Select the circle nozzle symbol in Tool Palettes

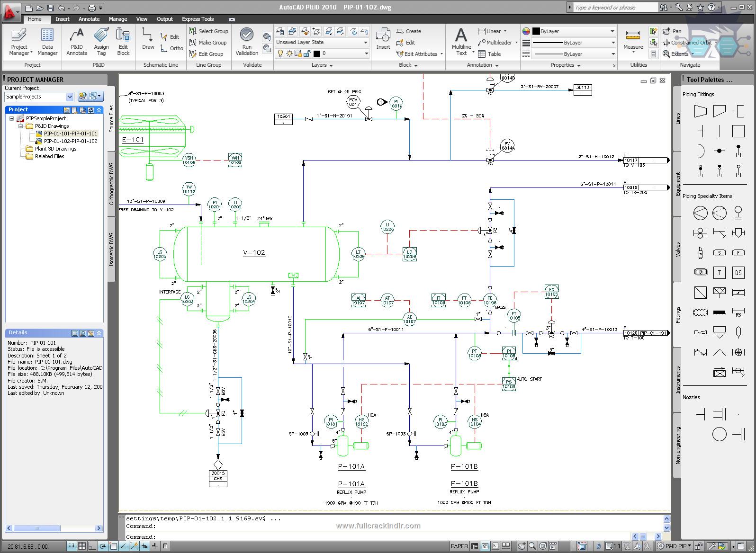coord(719,434)
